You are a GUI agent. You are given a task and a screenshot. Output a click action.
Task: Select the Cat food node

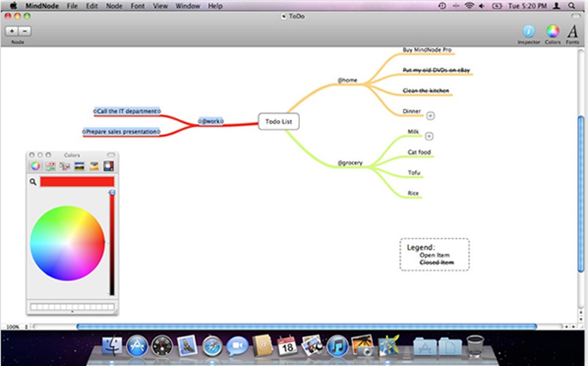(419, 152)
